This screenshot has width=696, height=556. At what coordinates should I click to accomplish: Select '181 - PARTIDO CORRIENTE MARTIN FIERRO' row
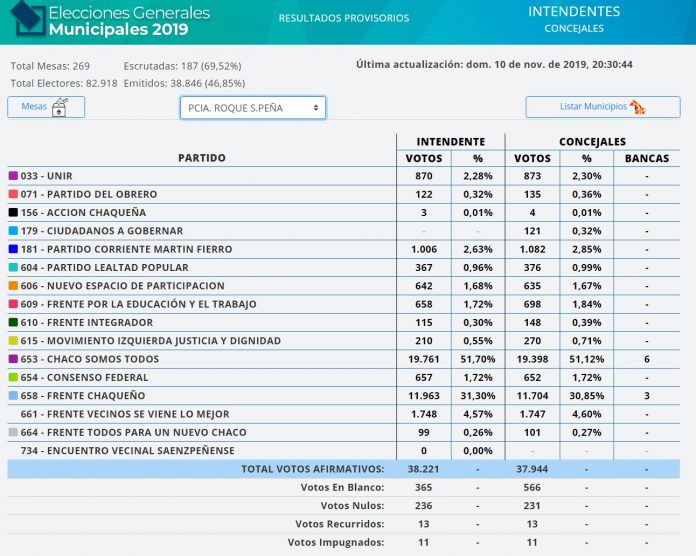click(x=344, y=249)
